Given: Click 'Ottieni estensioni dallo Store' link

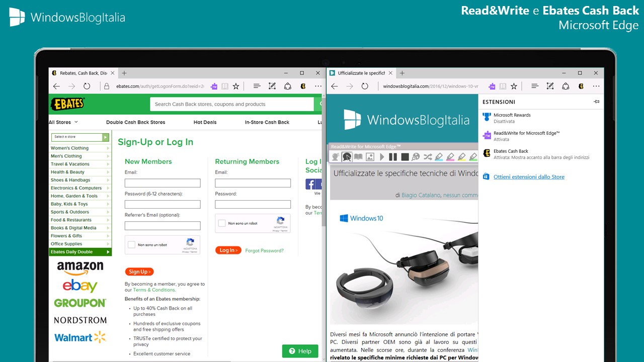Looking at the screenshot, I should [x=529, y=177].
